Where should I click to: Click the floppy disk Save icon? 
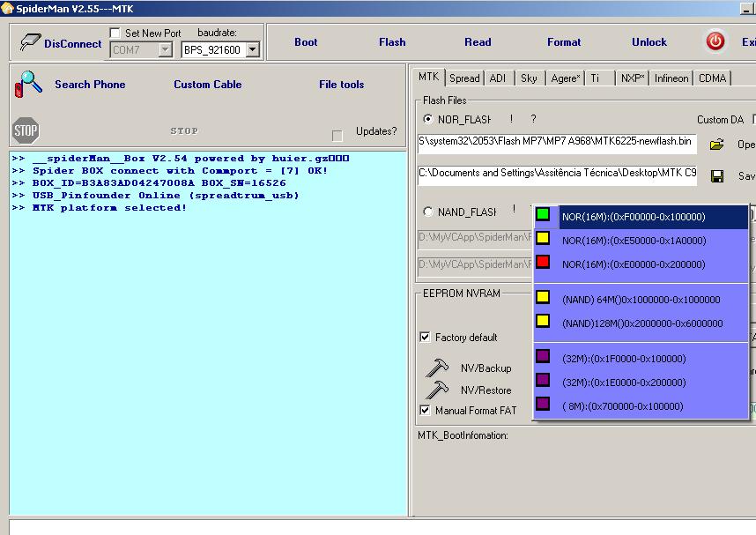pyautogui.click(x=717, y=176)
